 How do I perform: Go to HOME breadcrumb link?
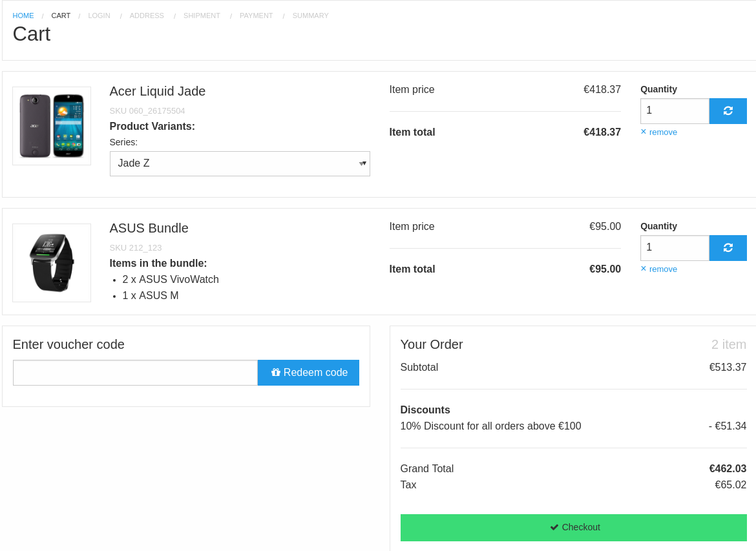click(23, 16)
